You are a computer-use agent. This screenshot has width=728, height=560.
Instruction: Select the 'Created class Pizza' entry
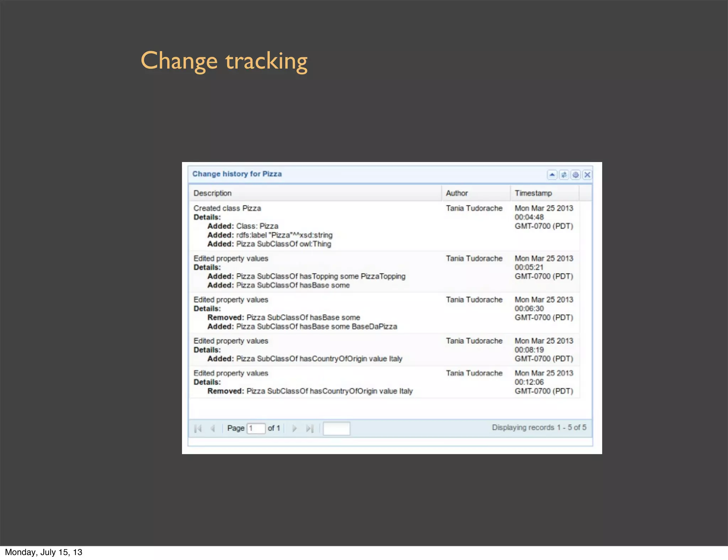pos(227,208)
